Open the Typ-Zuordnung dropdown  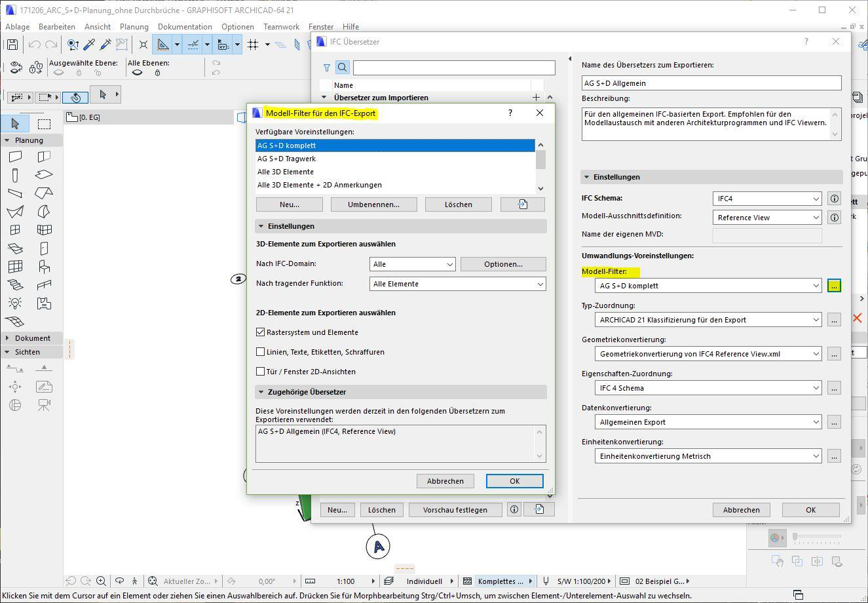[x=708, y=320]
